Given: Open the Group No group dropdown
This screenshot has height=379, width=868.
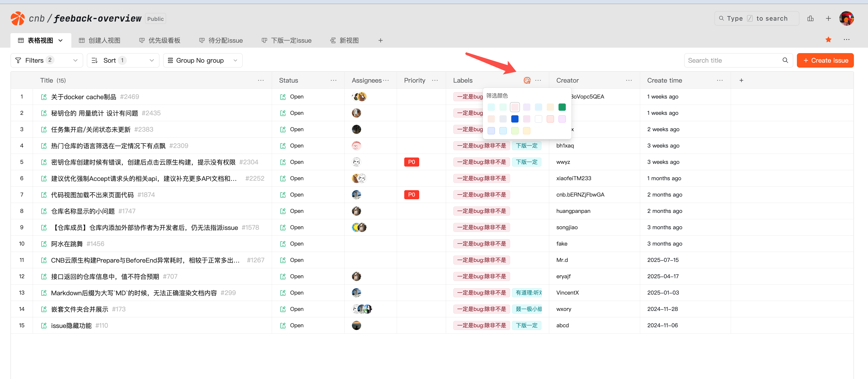Looking at the screenshot, I should [x=202, y=60].
